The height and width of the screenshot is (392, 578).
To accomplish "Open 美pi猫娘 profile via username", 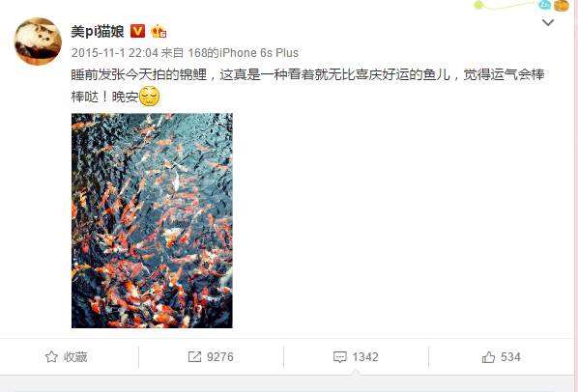I will coord(98,31).
